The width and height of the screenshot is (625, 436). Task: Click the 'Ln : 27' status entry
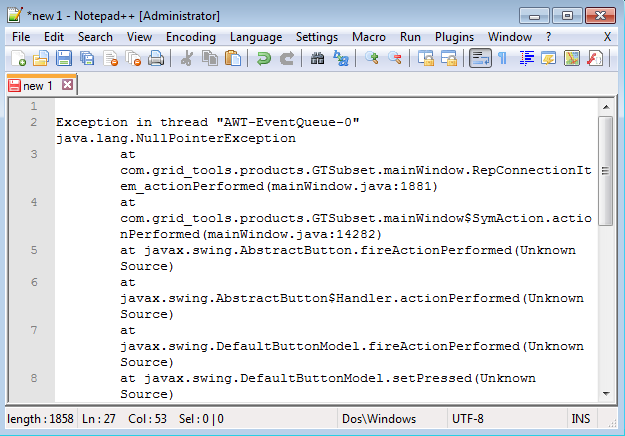[98, 419]
